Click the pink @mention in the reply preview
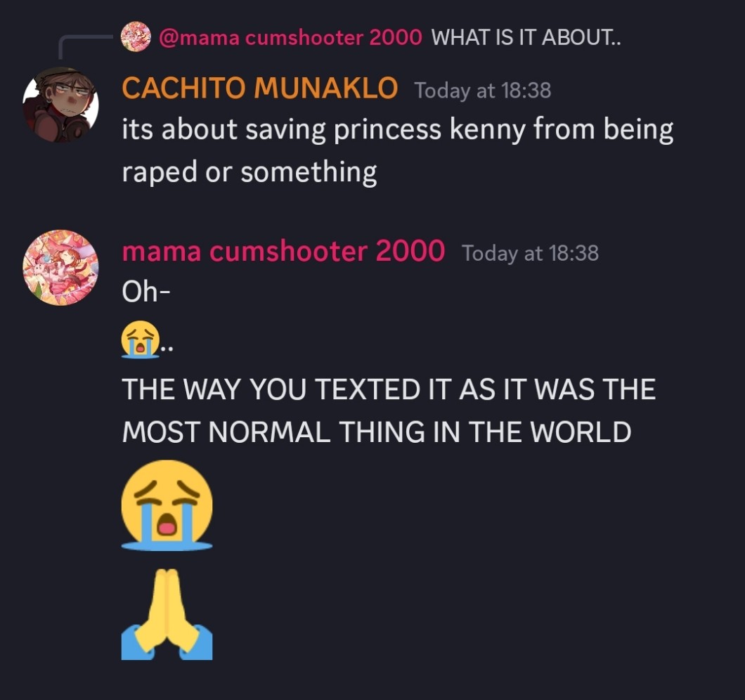This screenshot has height=700, width=745. (x=291, y=37)
